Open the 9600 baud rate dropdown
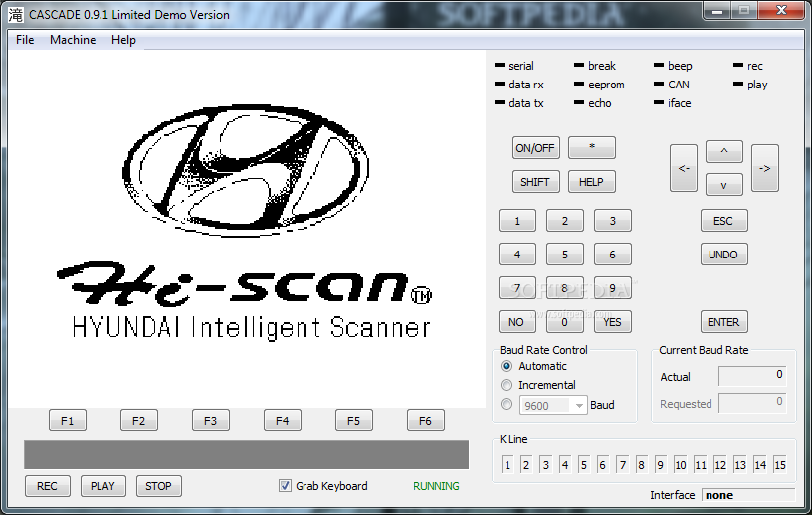Image resolution: width=812 pixels, height=515 pixels. click(x=579, y=405)
